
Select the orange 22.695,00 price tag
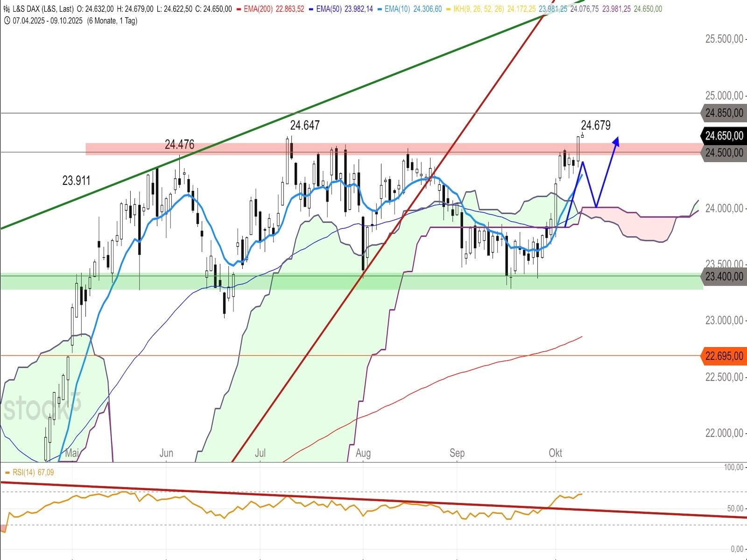(x=724, y=356)
